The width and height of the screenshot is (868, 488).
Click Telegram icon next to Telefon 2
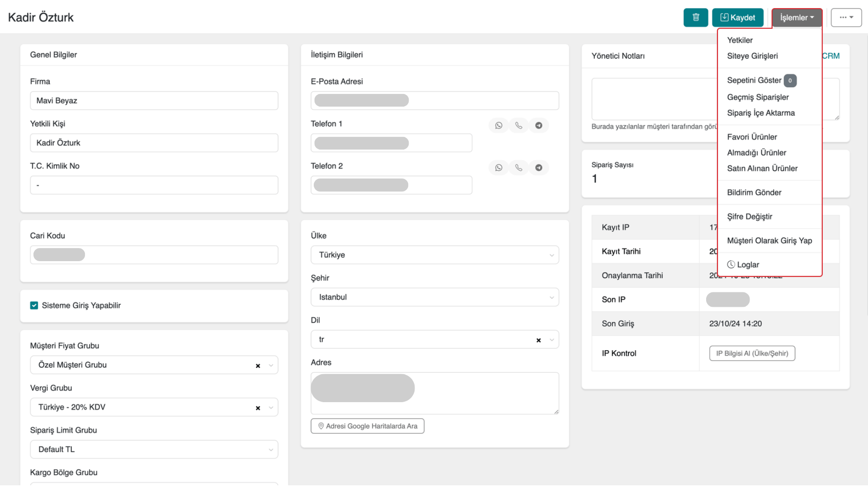(538, 168)
